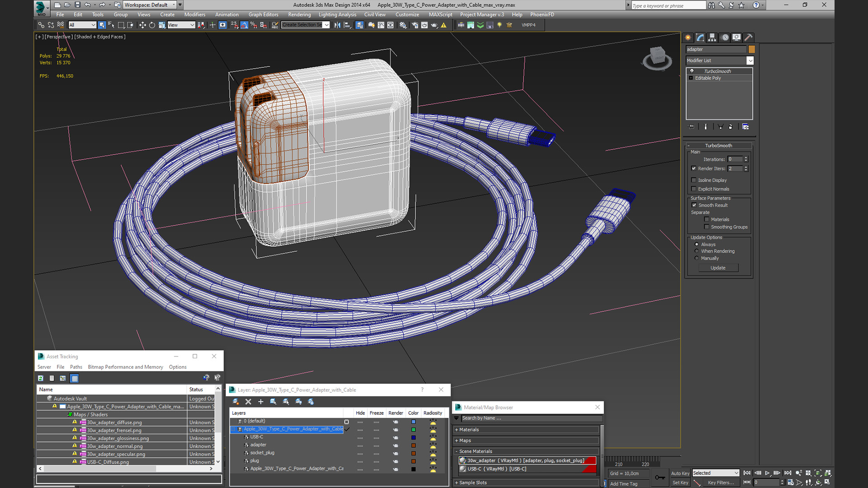Enable Separate by Smoothing Groups checkbox
This screenshot has height=488, width=868.
(707, 227)
